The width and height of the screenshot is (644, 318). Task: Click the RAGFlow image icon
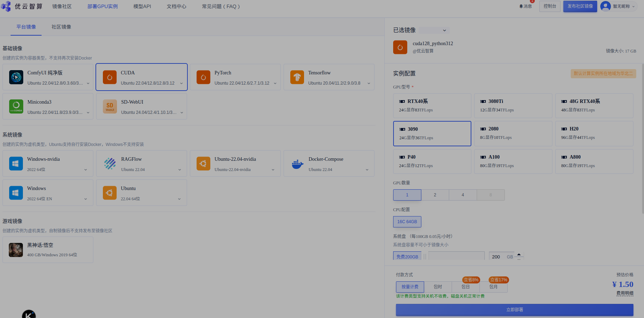pos(110,164)
